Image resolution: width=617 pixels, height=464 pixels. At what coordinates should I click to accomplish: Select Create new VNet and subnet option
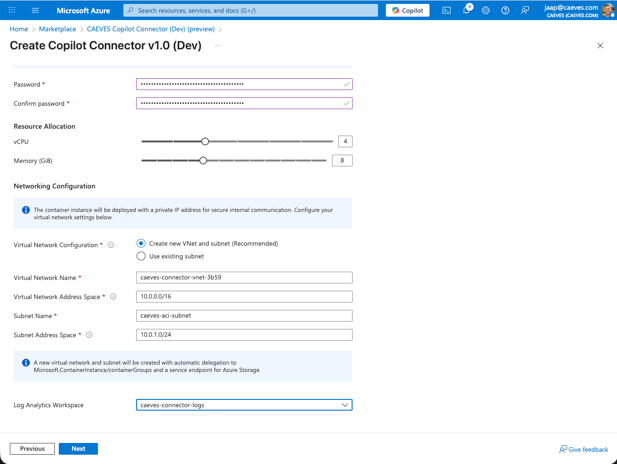(141, 243)
